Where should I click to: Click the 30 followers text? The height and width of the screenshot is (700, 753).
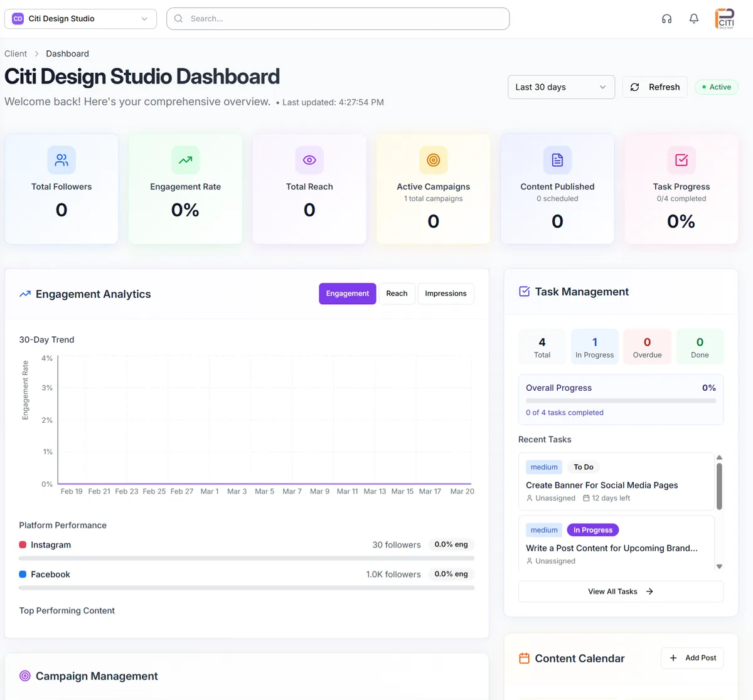coord(397,544)
